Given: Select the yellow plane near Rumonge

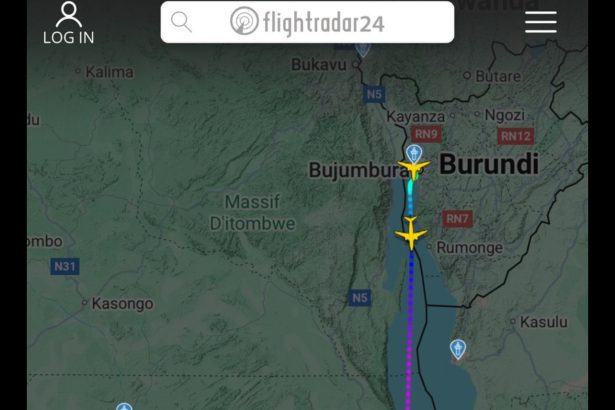Looking at the screenshot, I should pyautogui.click(x=411, y=234).
